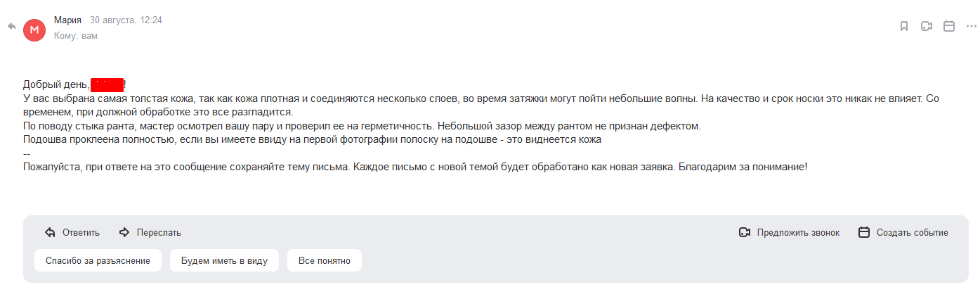Pick the quick reply Будем иметь в виду
Screen dimensions: 980x299
coord(224,260)
